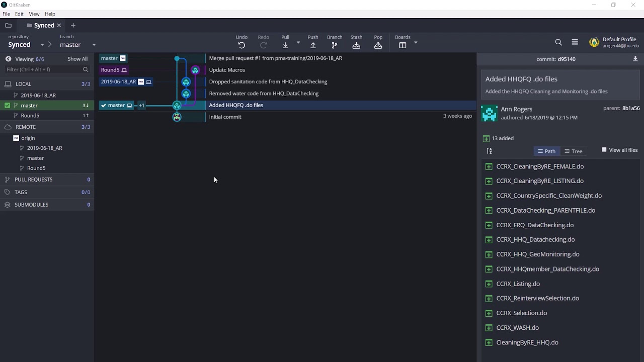644x362 pixels.
Task: Open the search magnifier in top bar
Action: 558,42
